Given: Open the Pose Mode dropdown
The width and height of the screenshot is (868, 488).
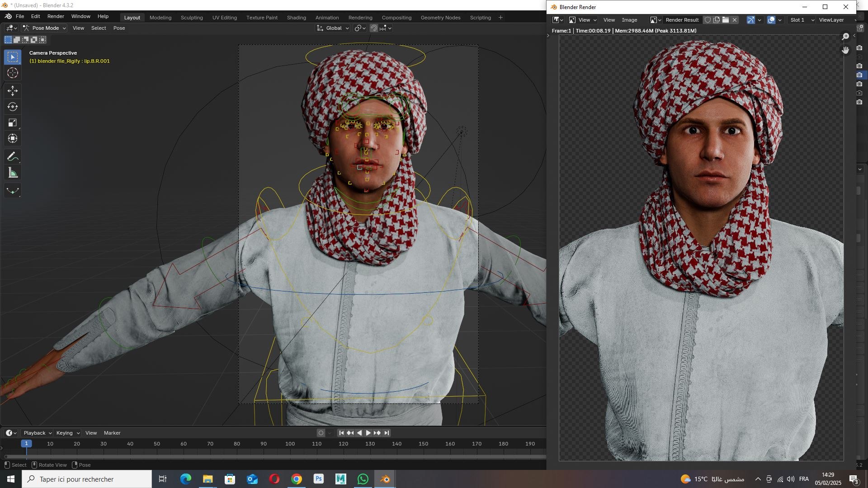Looking at the screenshot, I should click(x=44, y=28).
